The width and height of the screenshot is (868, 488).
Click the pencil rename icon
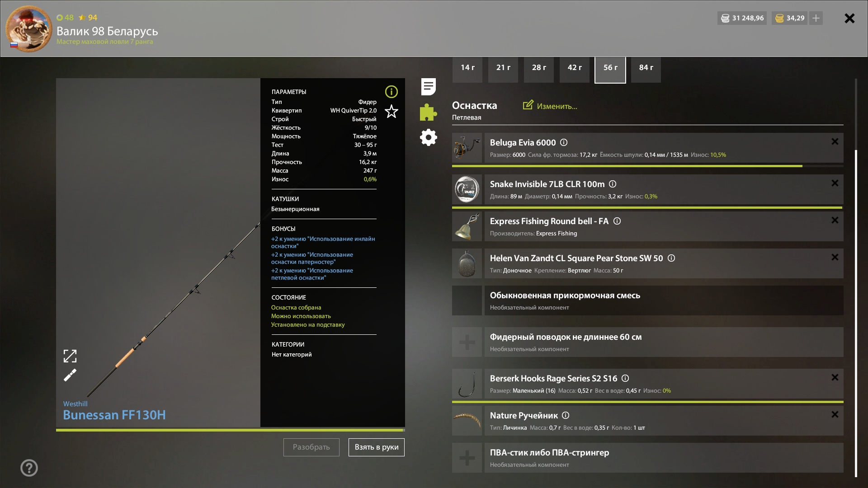(70, 375)
